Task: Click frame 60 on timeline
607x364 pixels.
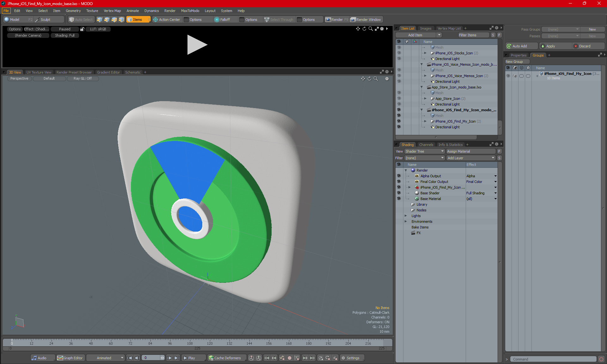Action: click(x=111, y=343)
